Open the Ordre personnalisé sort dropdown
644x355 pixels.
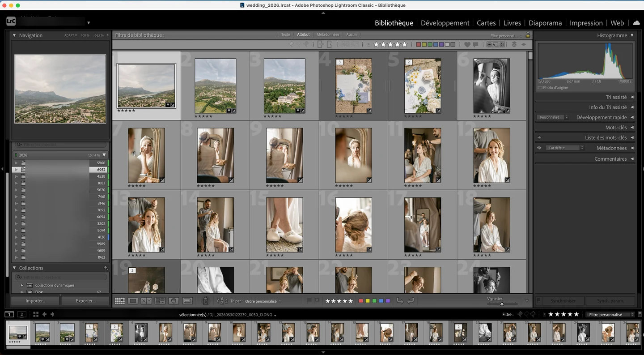coord(263,301)
